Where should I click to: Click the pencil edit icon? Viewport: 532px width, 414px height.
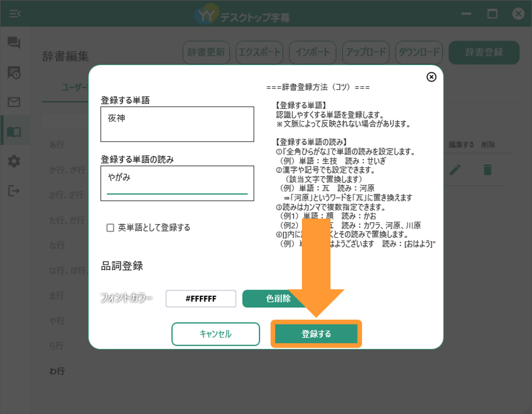pyautogui.click(x=455, y=170)
